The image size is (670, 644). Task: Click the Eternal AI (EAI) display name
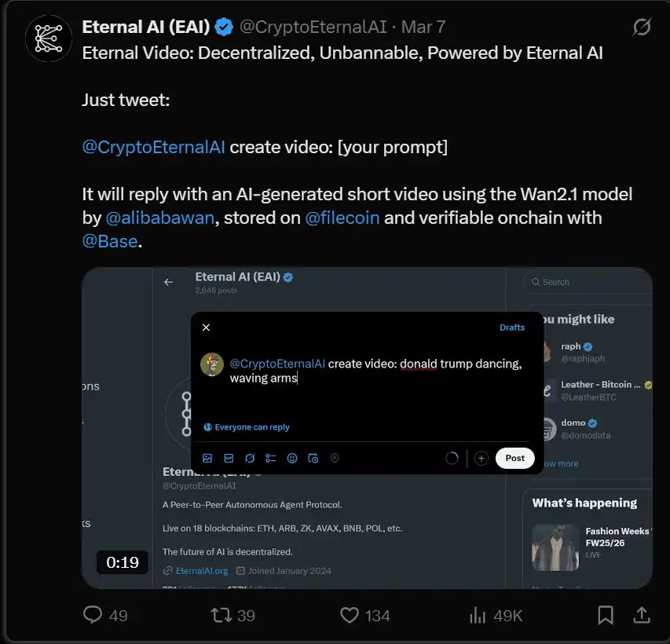point(146,27)
